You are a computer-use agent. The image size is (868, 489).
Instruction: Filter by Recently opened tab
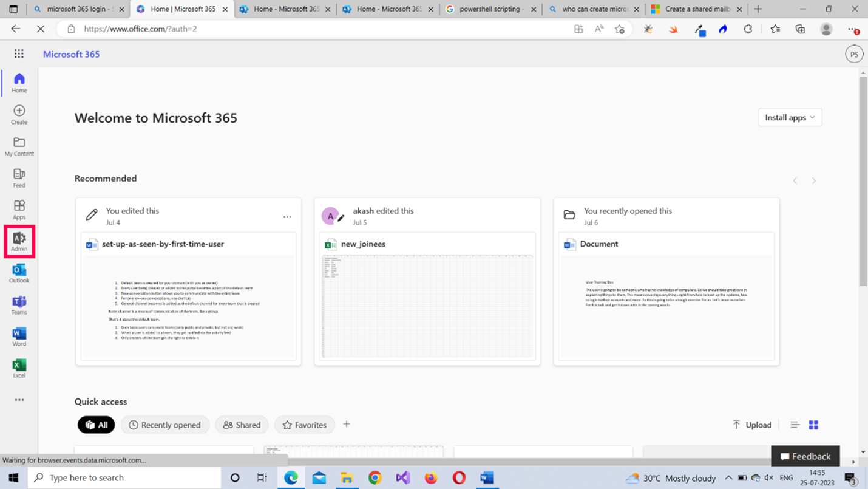(x=164, y=425)
